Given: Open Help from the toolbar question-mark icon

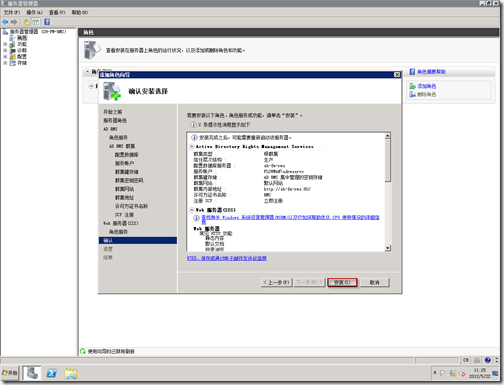Looking at the screenshot, I should pyautogui.click(x=47, y=22).
